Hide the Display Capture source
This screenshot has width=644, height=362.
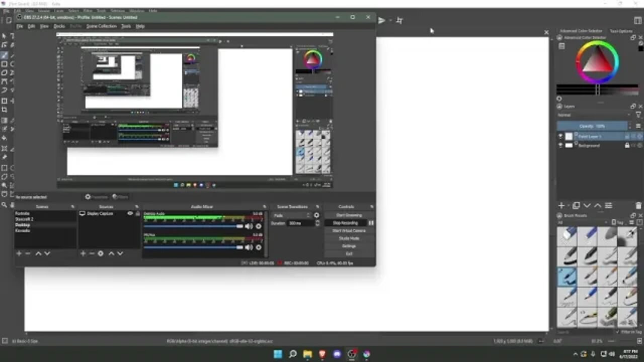coord(130,214)
